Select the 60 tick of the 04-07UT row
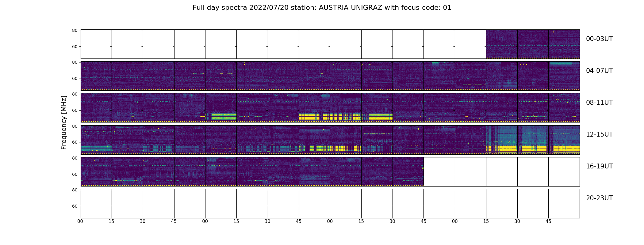Screen dimensions: 644x245 pyautogui.click(x=75, y=78)
